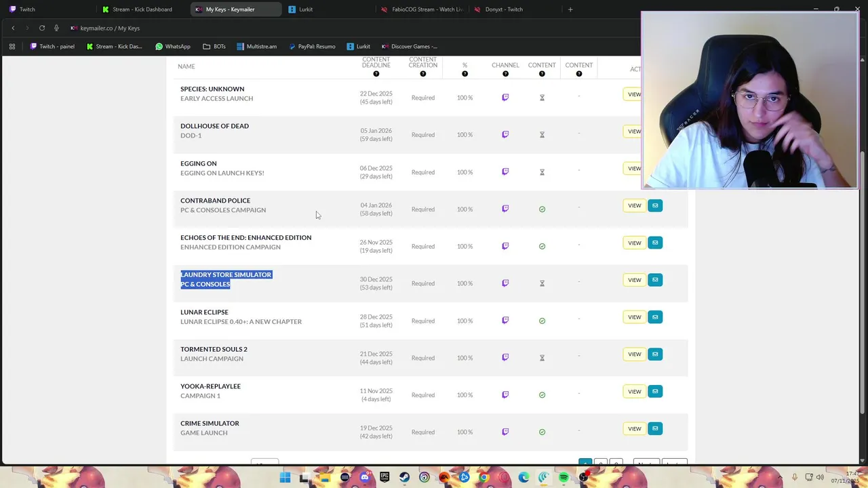Open the system tray volume icon
The width and height of the screenshot is (868, 488).
pyautogui.click(x=820, y=477)
